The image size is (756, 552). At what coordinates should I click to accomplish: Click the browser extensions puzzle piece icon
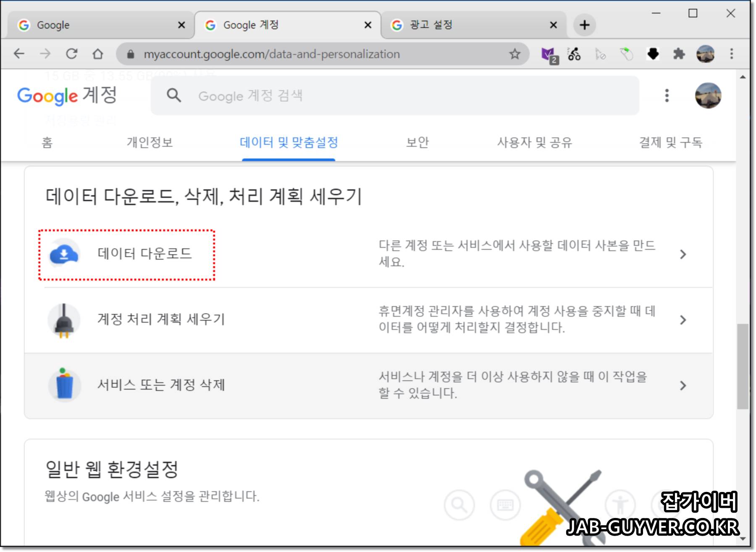[x=679, y=54]
